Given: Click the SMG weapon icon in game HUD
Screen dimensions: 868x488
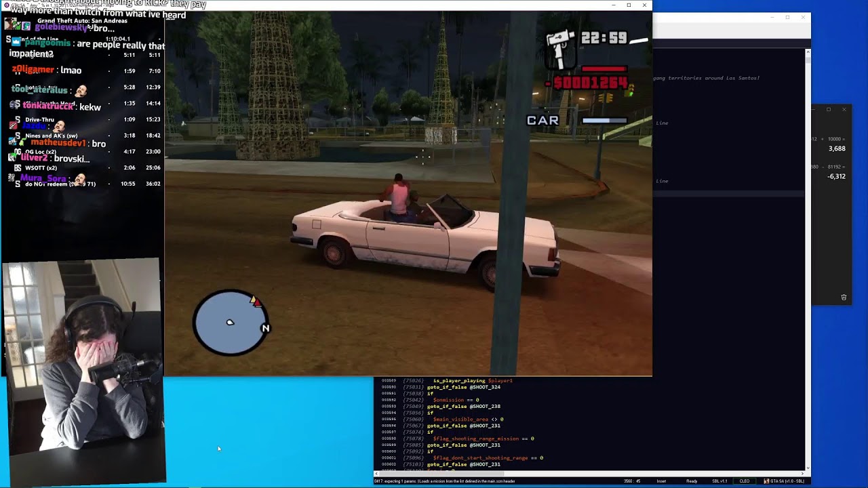Looking at the screenshot, I should (x=559, y=48).
